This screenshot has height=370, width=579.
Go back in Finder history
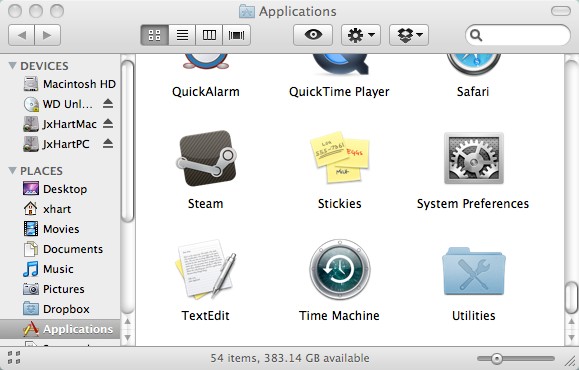[21, 35]
